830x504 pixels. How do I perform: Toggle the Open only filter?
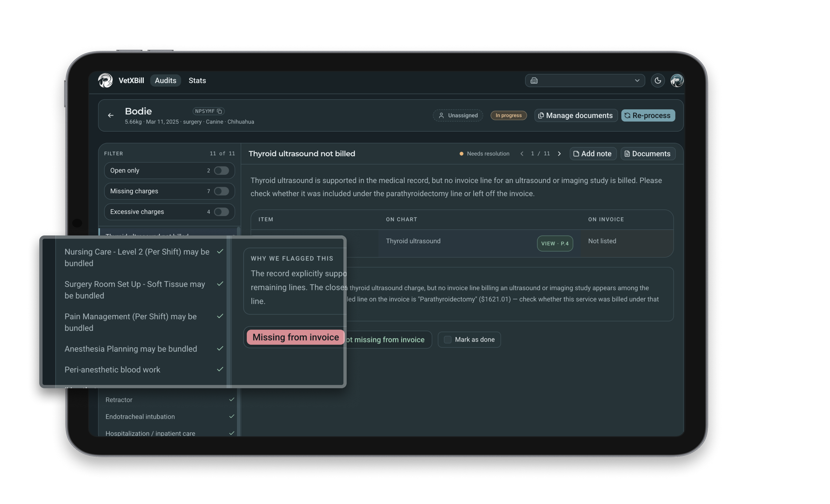click(221, 171)
